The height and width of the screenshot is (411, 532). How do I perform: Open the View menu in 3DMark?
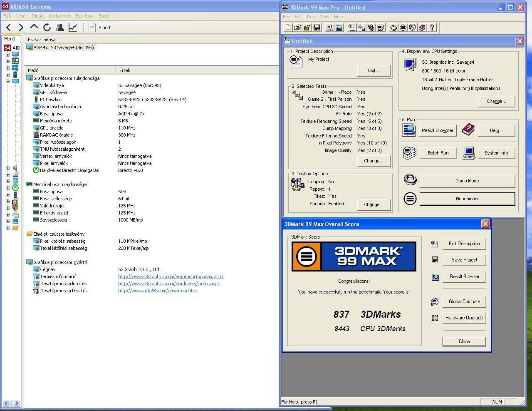click(324, 17)
